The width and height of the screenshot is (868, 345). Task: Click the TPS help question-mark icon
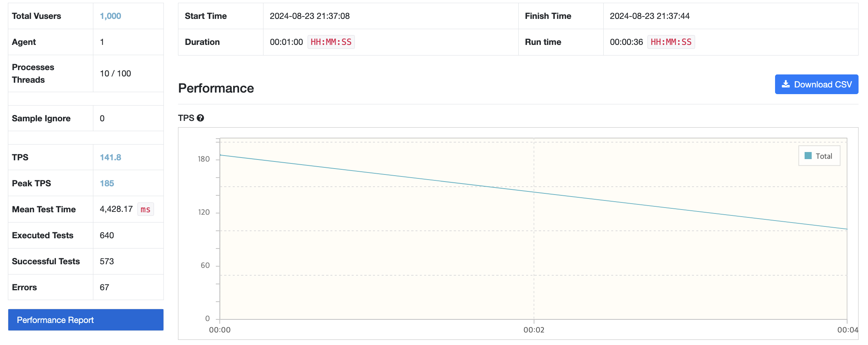200,118
